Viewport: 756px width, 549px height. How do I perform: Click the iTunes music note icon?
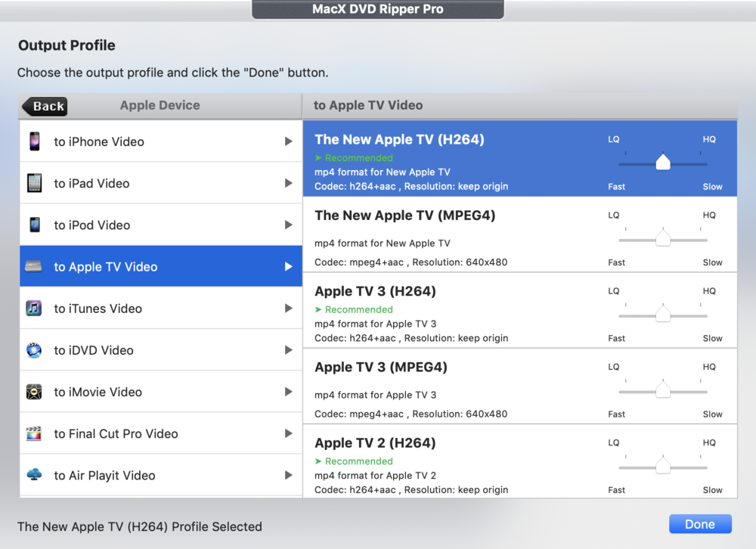click(x=34, y=309)
